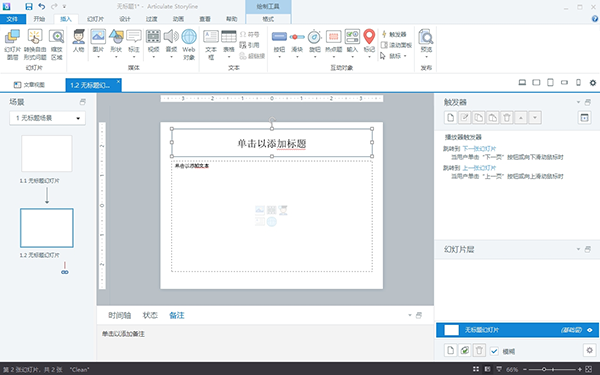Click the button (按钮) interactive object icon
This screenshot has height=375, width=600.
279,36
